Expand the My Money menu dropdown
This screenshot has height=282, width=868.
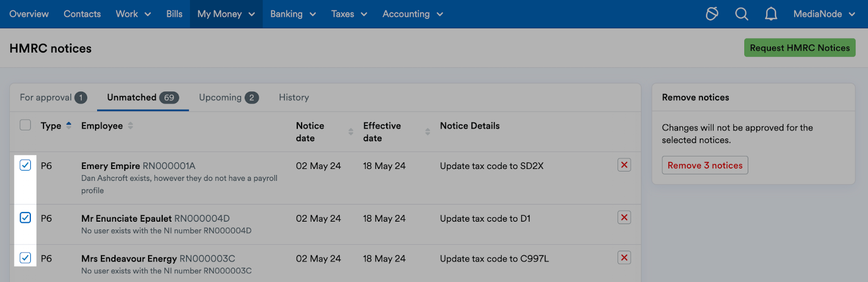tap(226, 14)
